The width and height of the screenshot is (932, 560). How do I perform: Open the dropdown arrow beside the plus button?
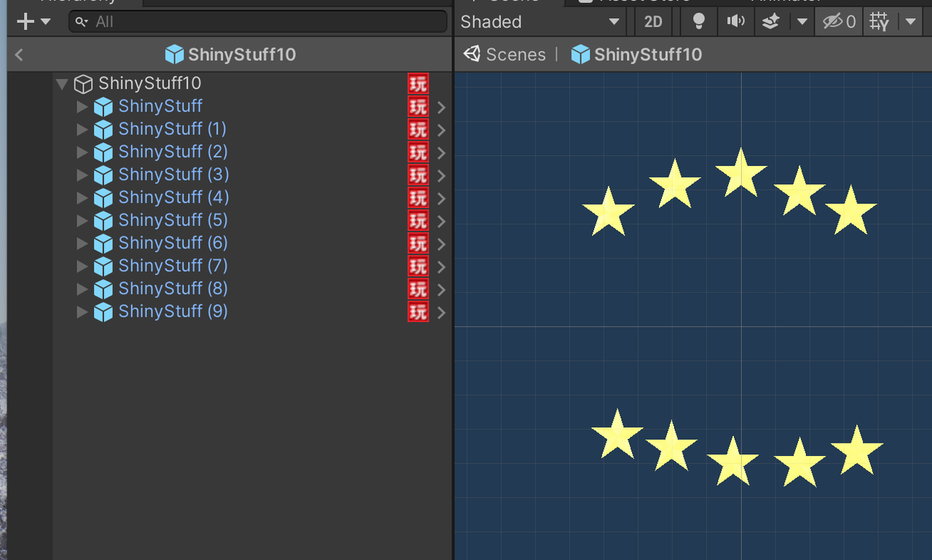[46, 22]
